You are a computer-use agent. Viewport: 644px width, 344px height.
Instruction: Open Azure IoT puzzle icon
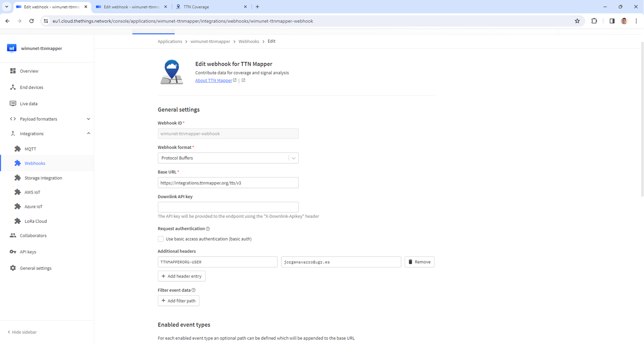(18, 207)
